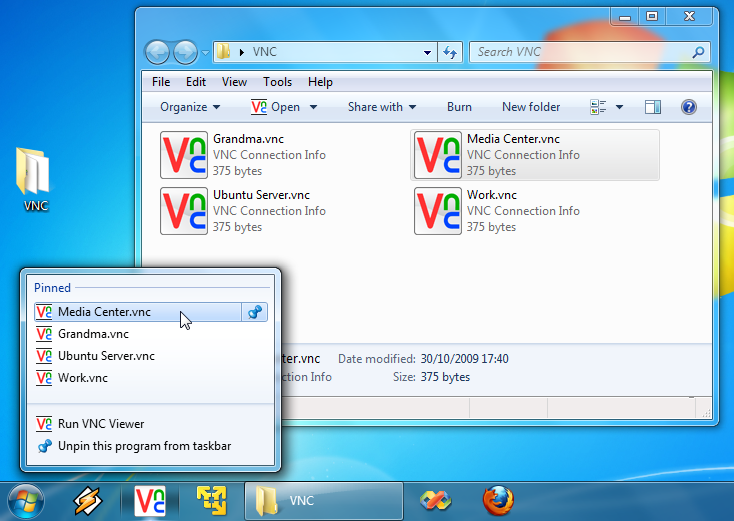Select Work.vnc in the jump list
Viewport: 734px width, 521px height.
(151, 378)
